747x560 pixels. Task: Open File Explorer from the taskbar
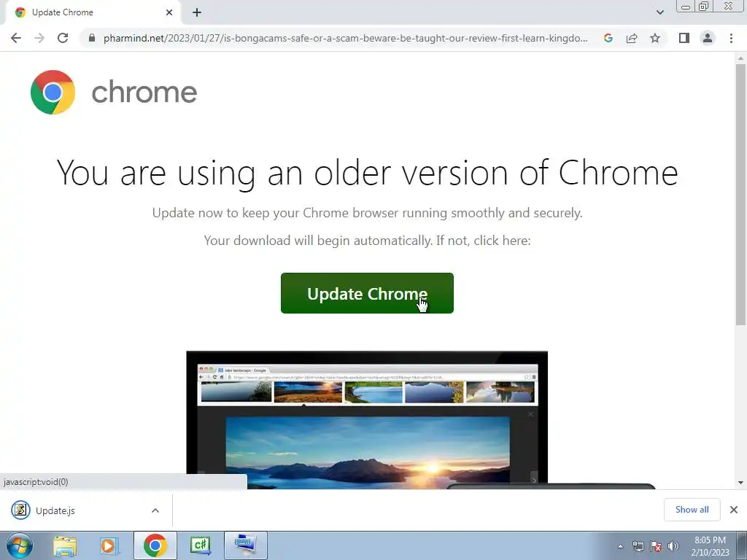(65, 545)
